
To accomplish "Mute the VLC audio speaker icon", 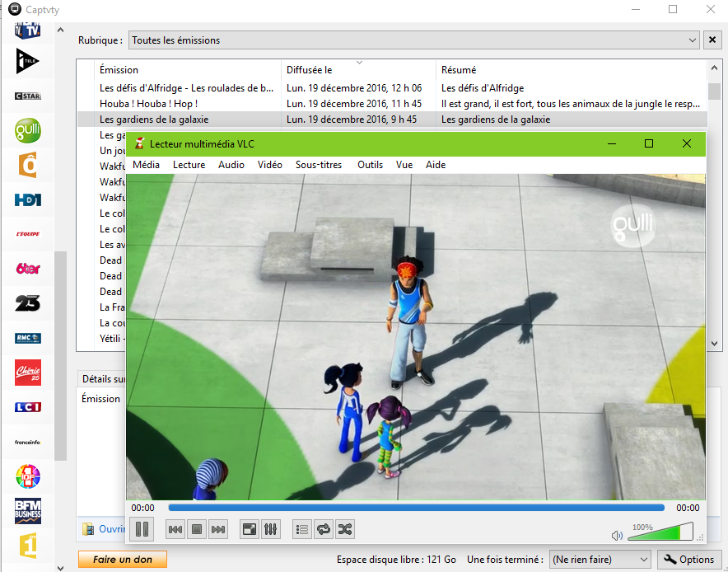I will [x=617, y=536].
